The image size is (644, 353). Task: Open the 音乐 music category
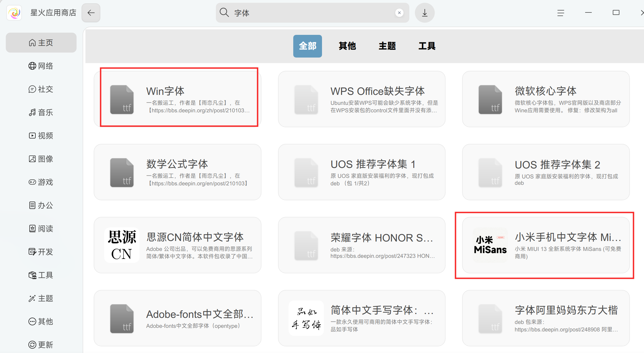41,112
